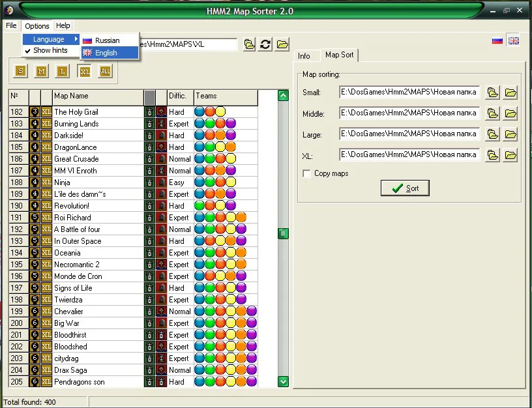Toggle the Show hints menu option
Screen dimensions: 532x408
coord(52,50)
